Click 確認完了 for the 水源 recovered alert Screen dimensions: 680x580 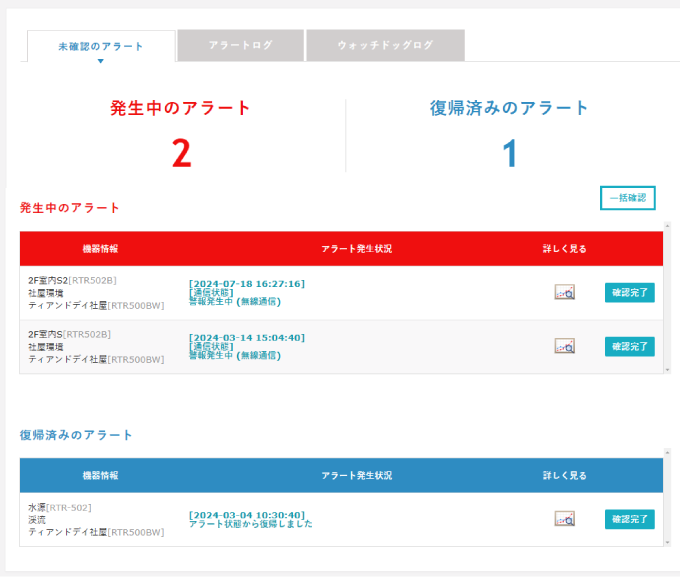coord(629,519)
